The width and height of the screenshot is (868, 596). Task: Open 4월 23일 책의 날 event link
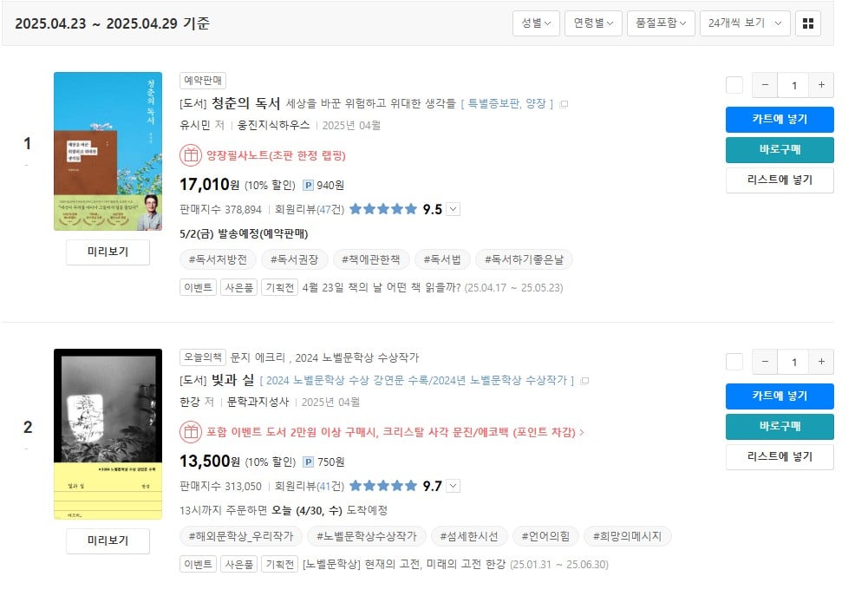click(382, 287)
